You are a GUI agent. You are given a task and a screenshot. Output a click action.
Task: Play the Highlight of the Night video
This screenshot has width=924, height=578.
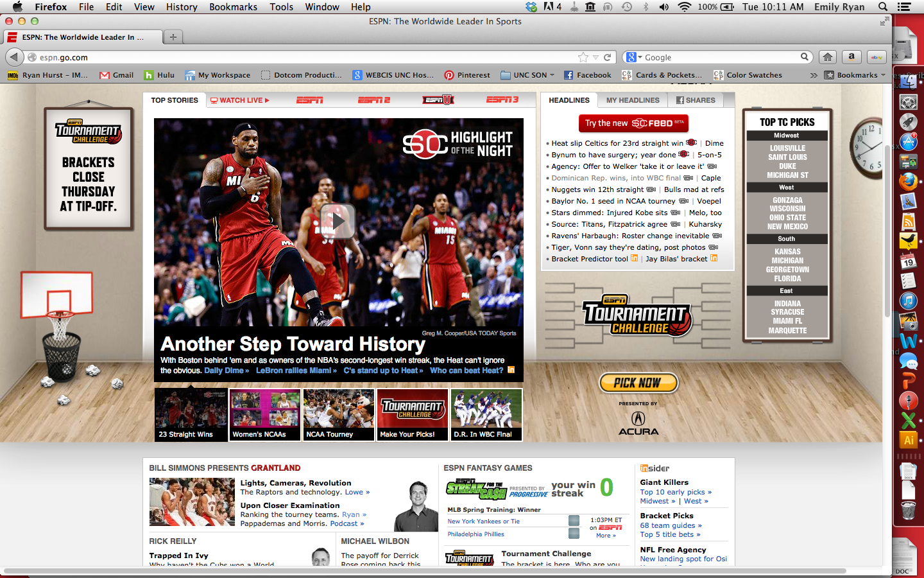click(338, 221)
